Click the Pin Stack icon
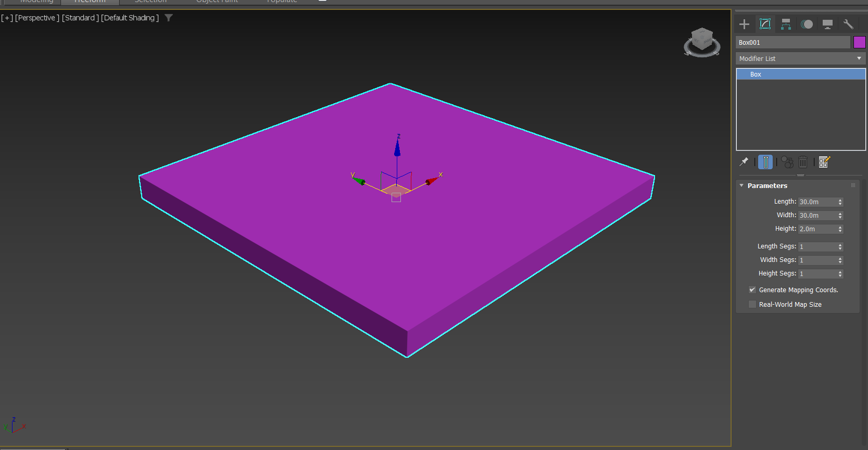This screenshot has width=868, height=450. coord(744,162)
